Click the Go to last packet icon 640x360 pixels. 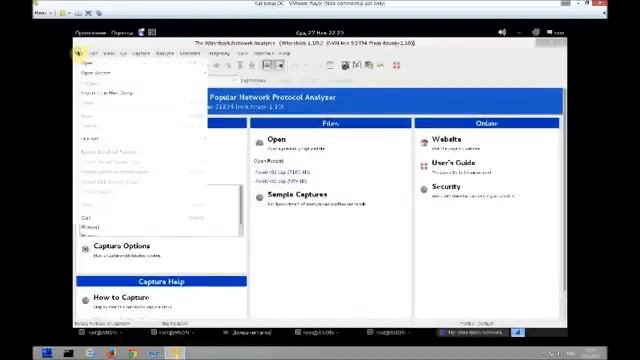[x=252, y=65]
